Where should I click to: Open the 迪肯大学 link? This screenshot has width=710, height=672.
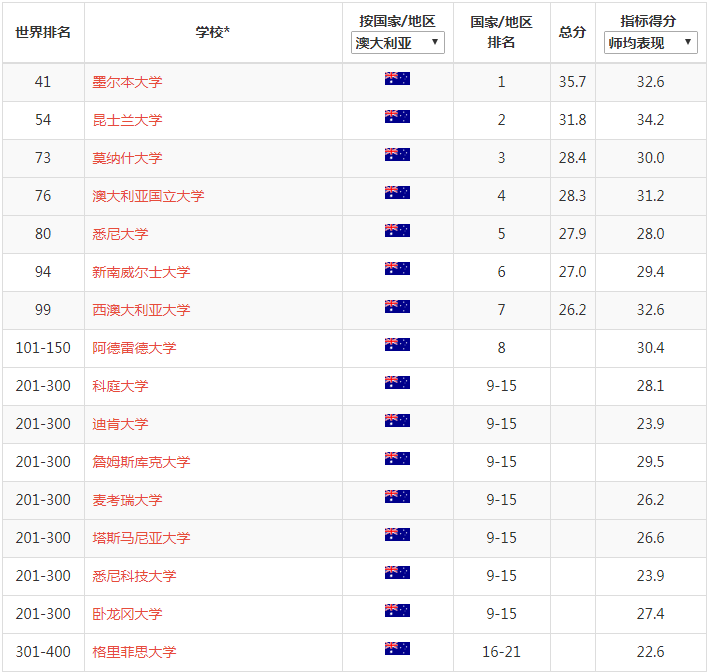click(x=120, y=424)
